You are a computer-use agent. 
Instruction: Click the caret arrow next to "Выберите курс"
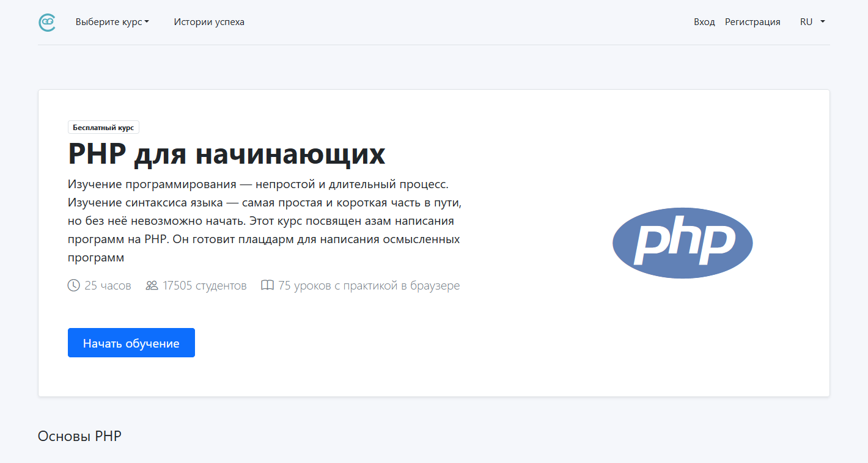(147, 23)
